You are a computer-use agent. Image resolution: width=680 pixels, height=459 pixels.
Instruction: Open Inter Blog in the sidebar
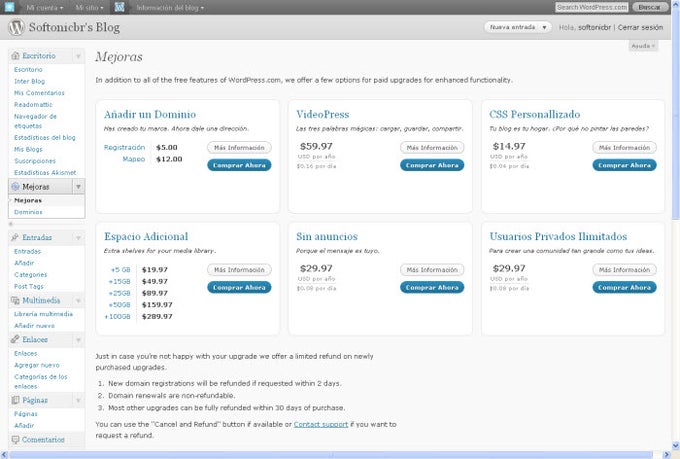29,81
